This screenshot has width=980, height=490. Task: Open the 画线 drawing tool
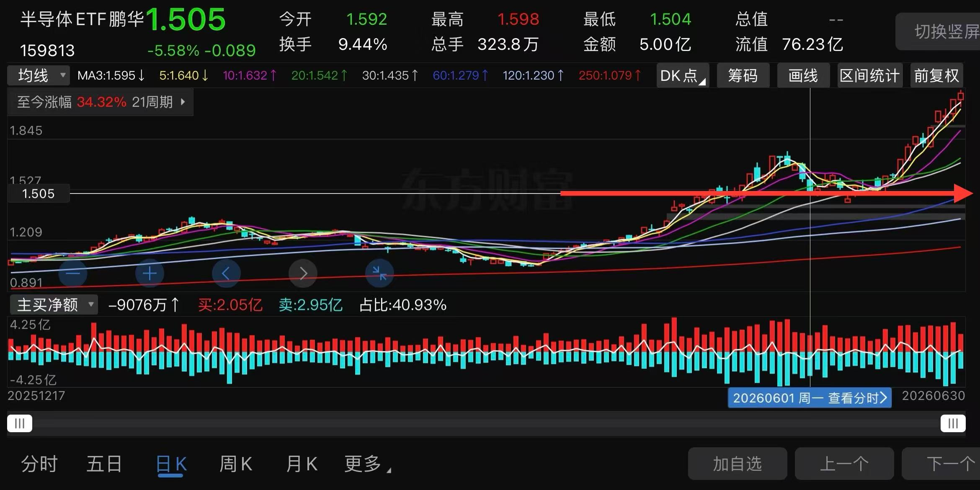(803, 75)
